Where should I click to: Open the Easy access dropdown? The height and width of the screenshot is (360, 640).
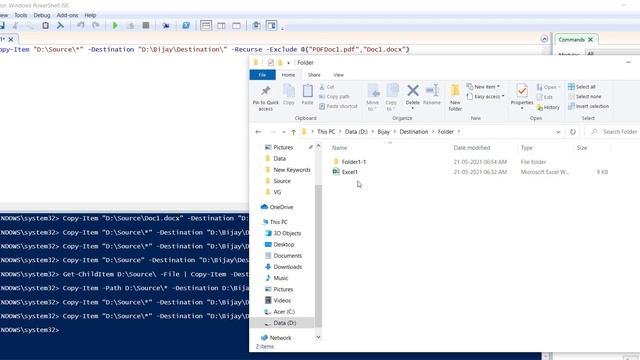click(x=485, y=97)
